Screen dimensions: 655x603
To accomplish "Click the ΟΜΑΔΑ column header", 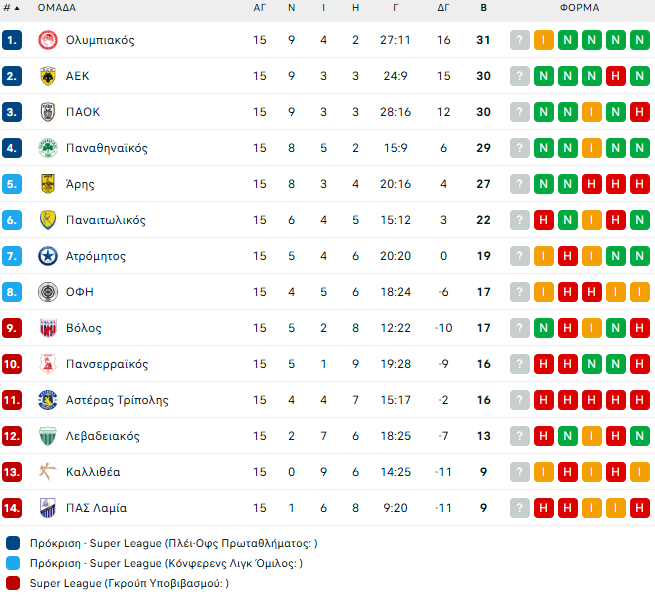I will tap(57, 7).
